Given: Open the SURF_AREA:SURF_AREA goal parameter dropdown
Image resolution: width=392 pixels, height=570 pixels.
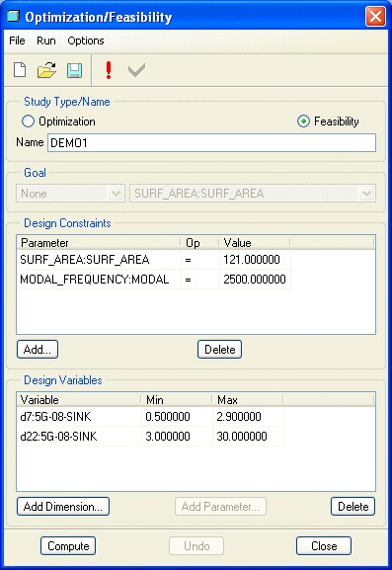Looking at the screenshot, I should 253,194.
